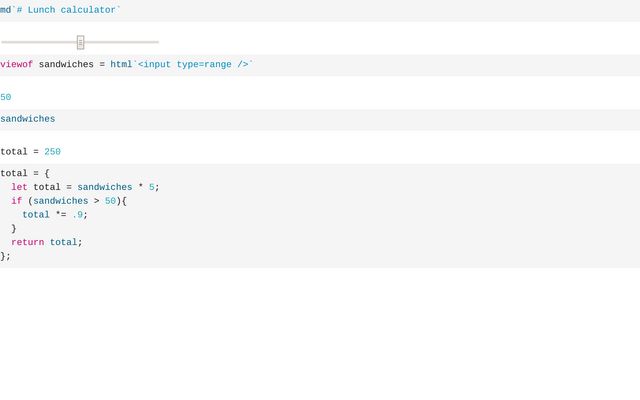Click the 'viewof' keyword
The width and height of the screenshot is (640, 400).
point(16,64)
